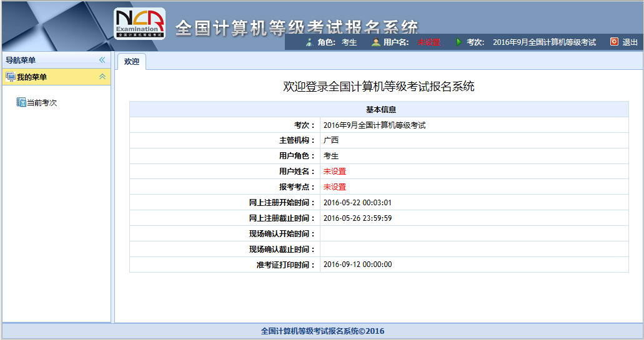This screenshot has height=340, width=644.
Task: Open 当前考次 in the navigation tree
Action: pos(42,103)
